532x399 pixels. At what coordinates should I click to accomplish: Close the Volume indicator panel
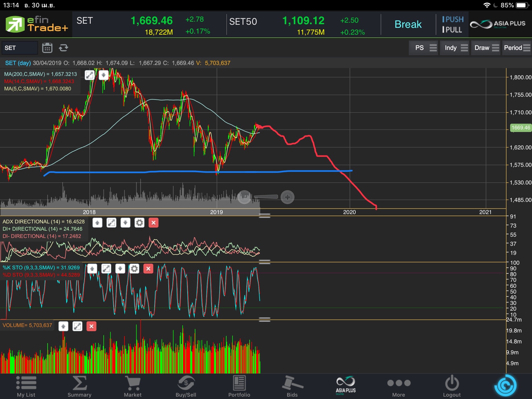(91, 326)
